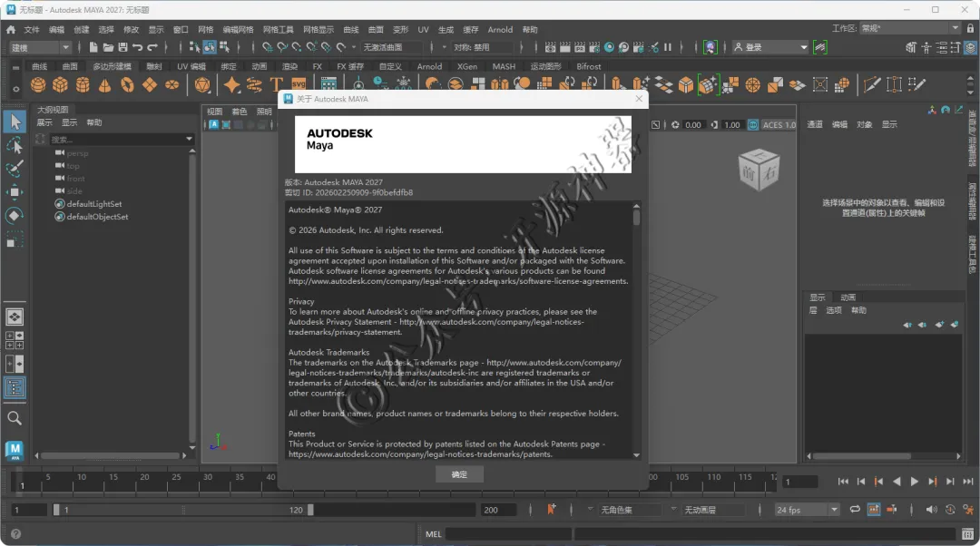The image size is (980, 546).
Task: Expand the 无动画层 animation layer arrow
Action: pyautogui.click(x=673, y=509)
